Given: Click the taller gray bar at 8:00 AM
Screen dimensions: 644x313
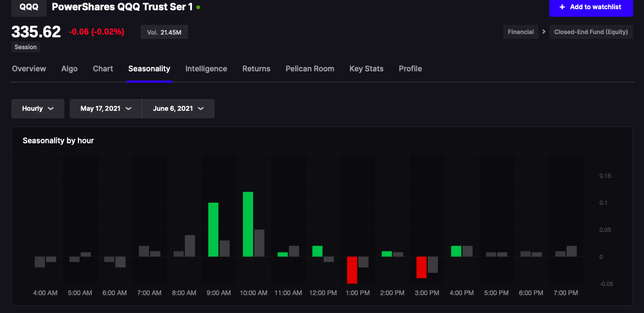Looking at the screenshot, I should click(190, 245).
